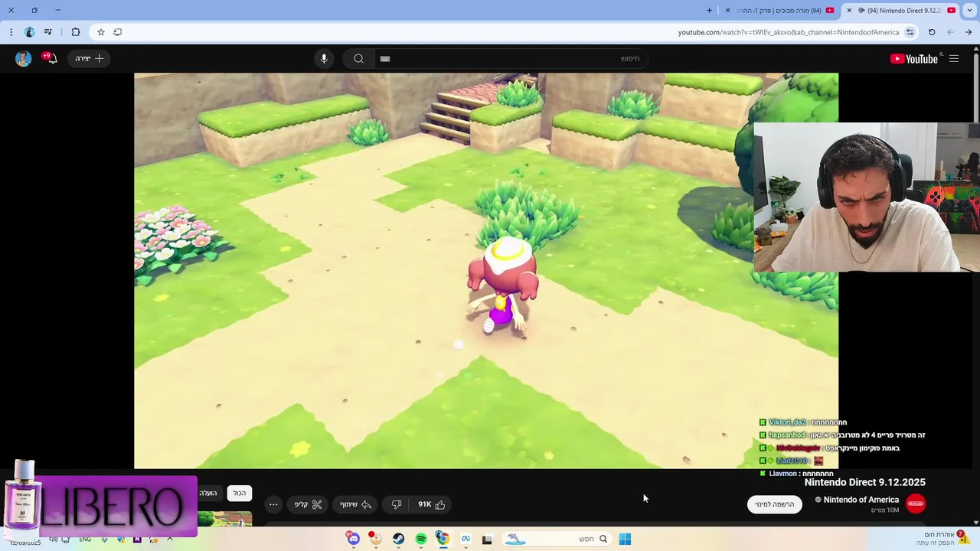Open the Nintendo of America channel link
The height and width of the screenshot is (551, 980).
tap(861, 500)
